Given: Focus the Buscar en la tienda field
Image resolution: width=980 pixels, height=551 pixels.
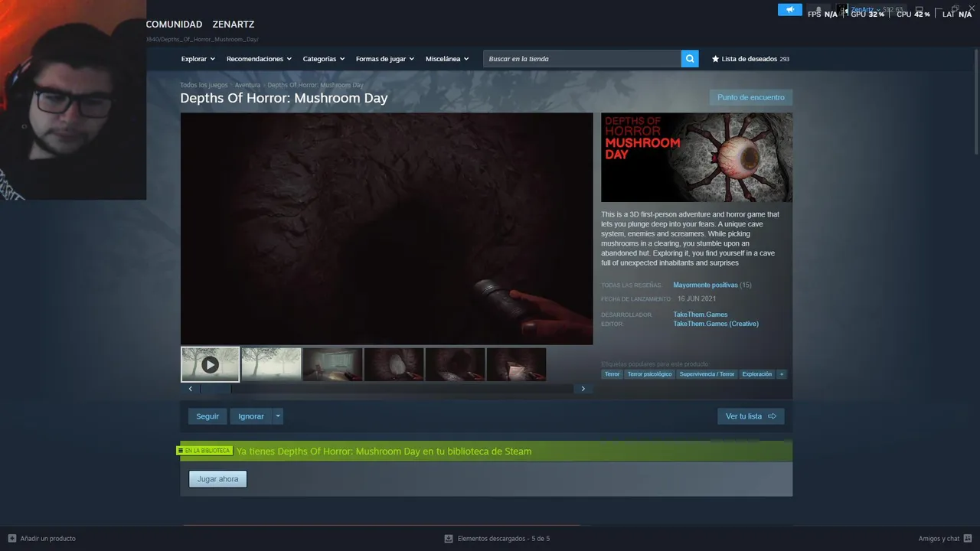Looking at the screenshot, I should (582, 59).
